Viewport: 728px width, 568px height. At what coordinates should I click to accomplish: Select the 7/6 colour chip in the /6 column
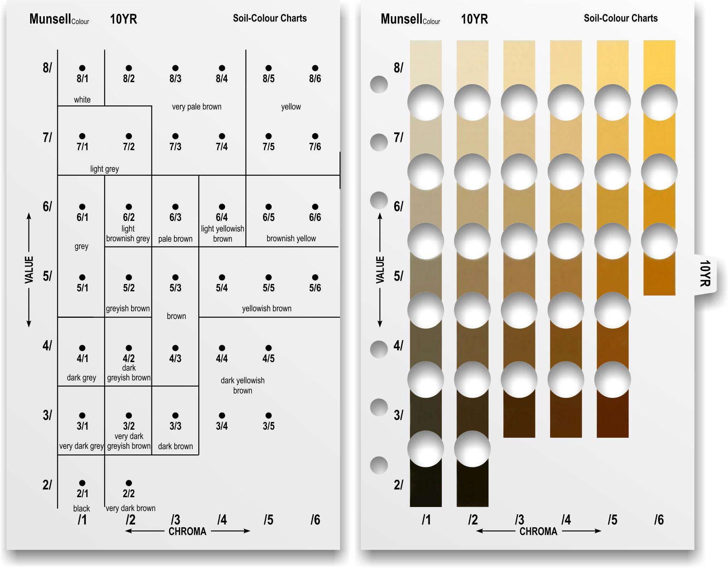point(659,136)
